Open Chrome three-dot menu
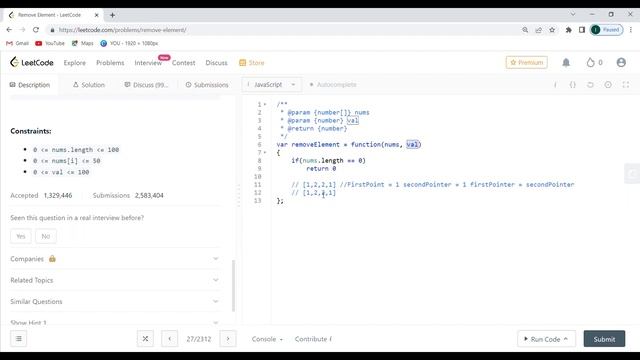The width and height of the screenshot is (640, 360). pyautogui.click(x=631, y=30)
